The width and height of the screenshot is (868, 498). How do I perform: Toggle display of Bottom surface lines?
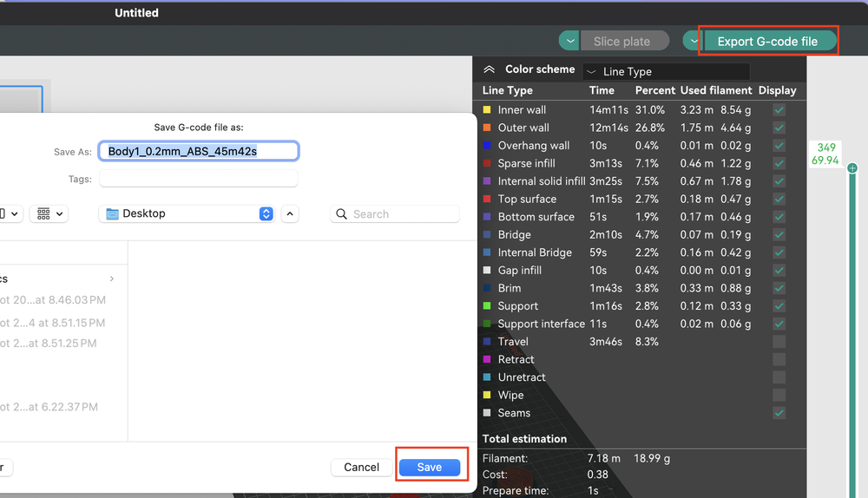(779, 217)
